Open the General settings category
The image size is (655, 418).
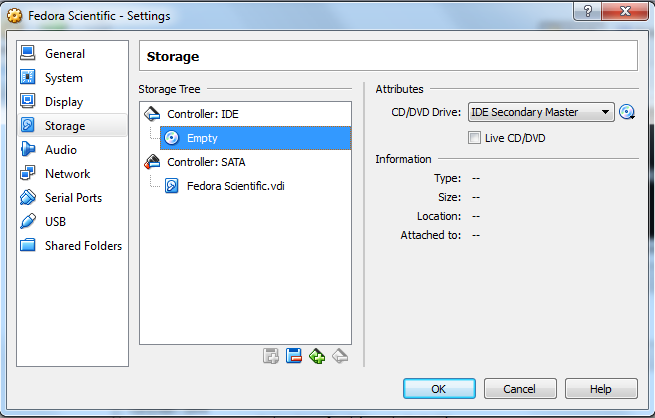[64, 54]
